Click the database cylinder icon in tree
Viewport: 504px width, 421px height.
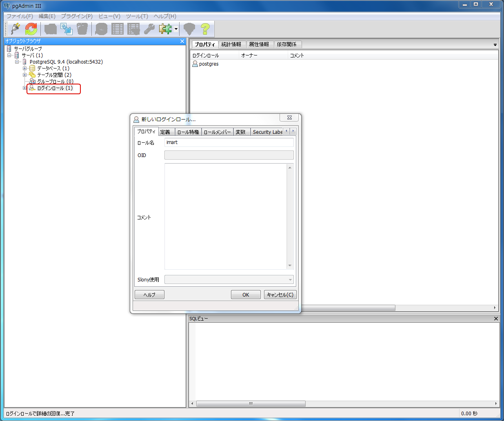(x=32, y=68)
